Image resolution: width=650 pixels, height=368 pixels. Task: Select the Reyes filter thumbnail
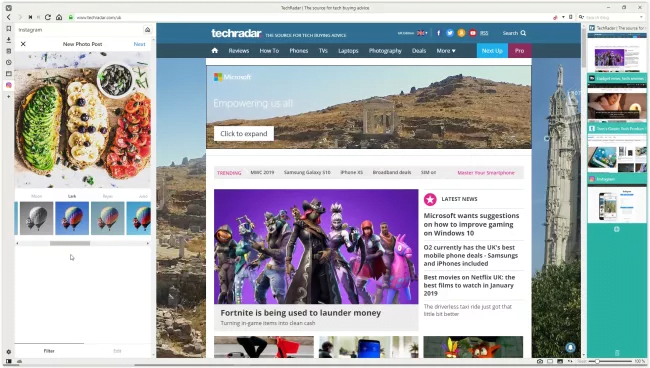[x=108, y=218]
